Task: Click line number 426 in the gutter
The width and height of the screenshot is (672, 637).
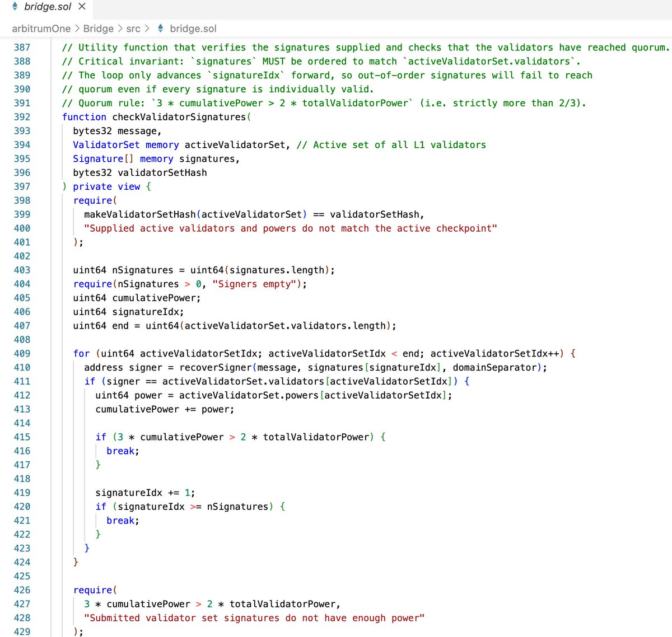Action: tap(22, 590)
